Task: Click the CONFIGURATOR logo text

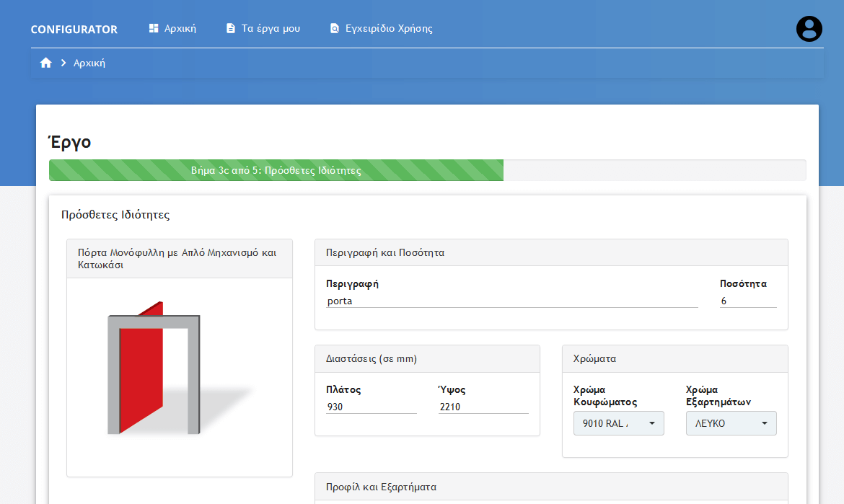Action: click(74, 30)
